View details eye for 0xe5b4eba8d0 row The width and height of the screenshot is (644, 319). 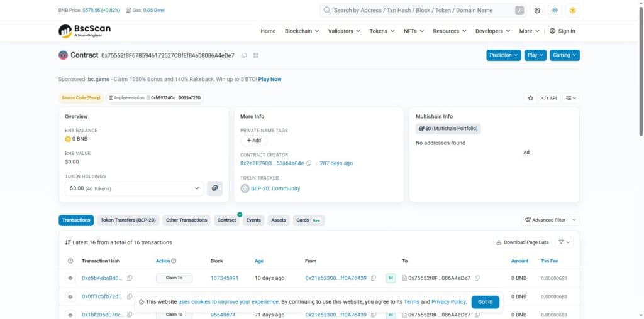click(x=70, y=278)
